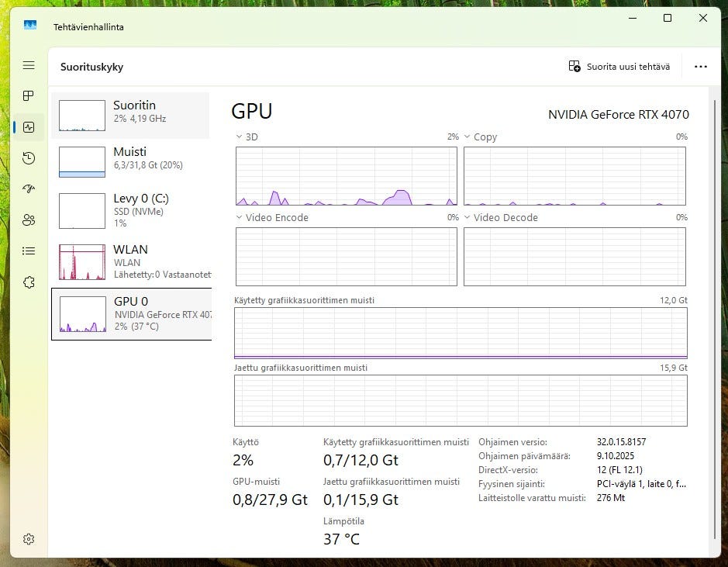Screen dimensions: 728x567
Task: Switch to the Muisti performance entry
Action: pyautogui.click(x=130, y=162)
